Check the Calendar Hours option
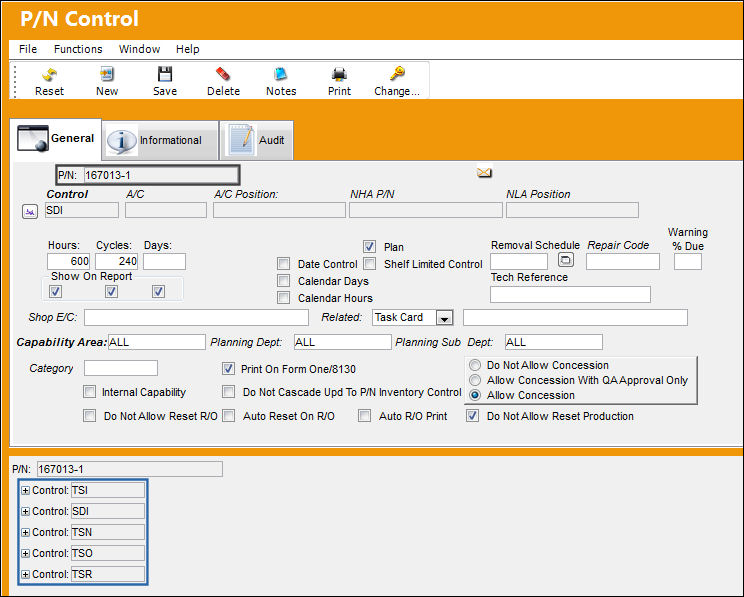This screenshot has height=597, width=744. (283, 298)
